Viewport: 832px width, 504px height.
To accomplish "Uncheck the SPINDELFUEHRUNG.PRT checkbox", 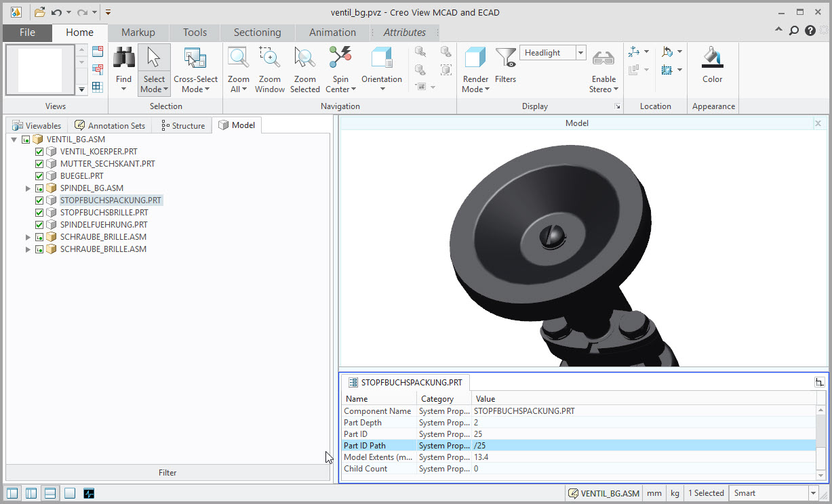I will click(x=39, y=225).
